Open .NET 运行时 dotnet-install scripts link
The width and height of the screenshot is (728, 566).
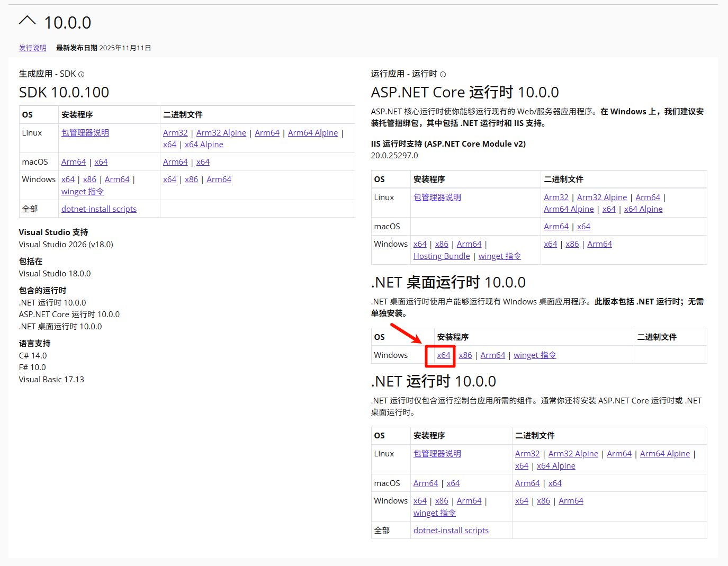pyautogui.click(x=451, y=531)
